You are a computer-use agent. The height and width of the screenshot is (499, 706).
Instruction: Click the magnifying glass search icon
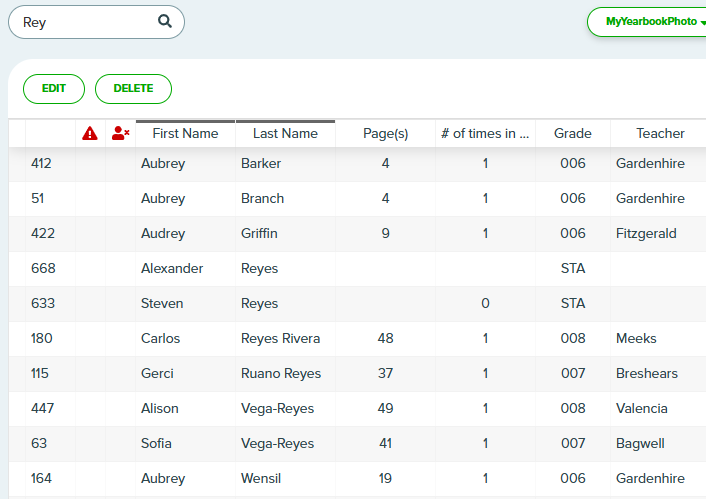(x=165, y=21)
